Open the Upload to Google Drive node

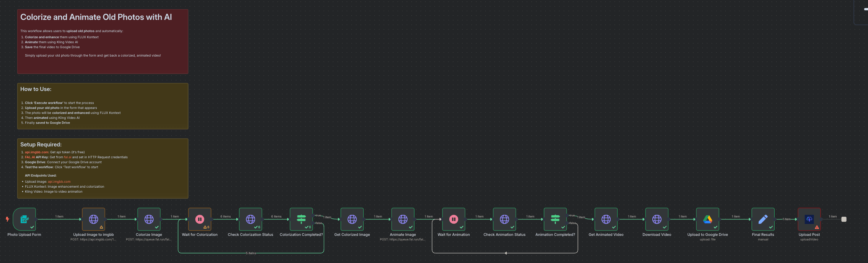coord(708,219)
